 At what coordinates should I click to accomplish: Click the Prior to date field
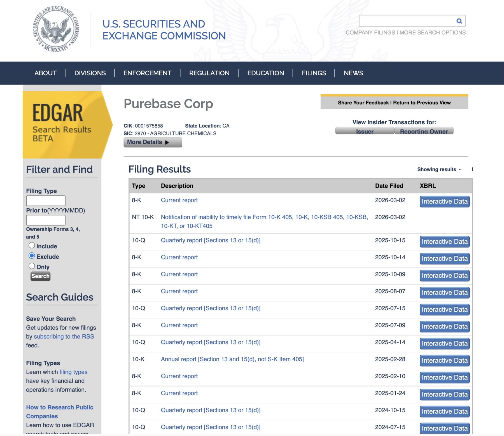point(46,220)
